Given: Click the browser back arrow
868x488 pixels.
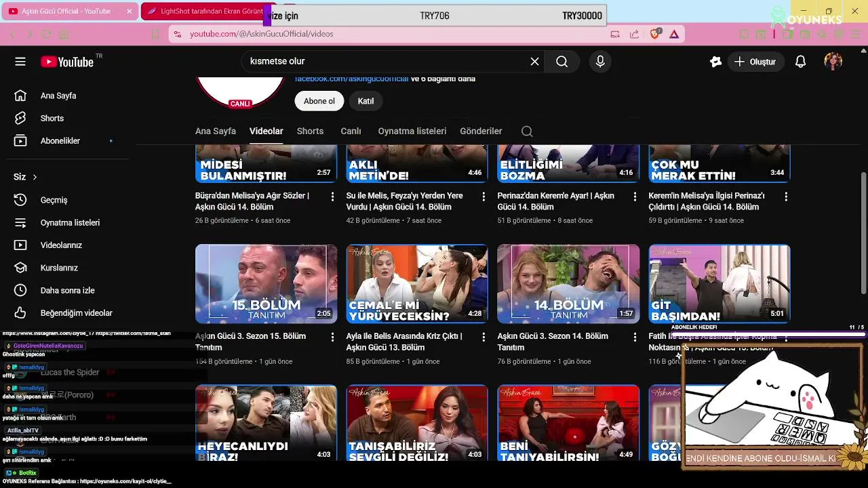Looking at the screenshot, I should (x=12, y=34).
